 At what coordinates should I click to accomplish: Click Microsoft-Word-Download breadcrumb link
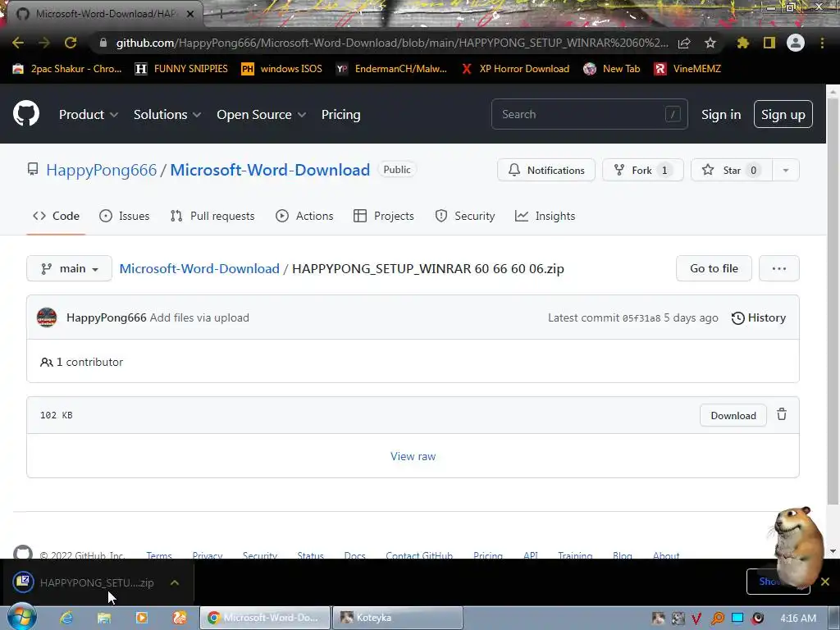pos(199,268)
